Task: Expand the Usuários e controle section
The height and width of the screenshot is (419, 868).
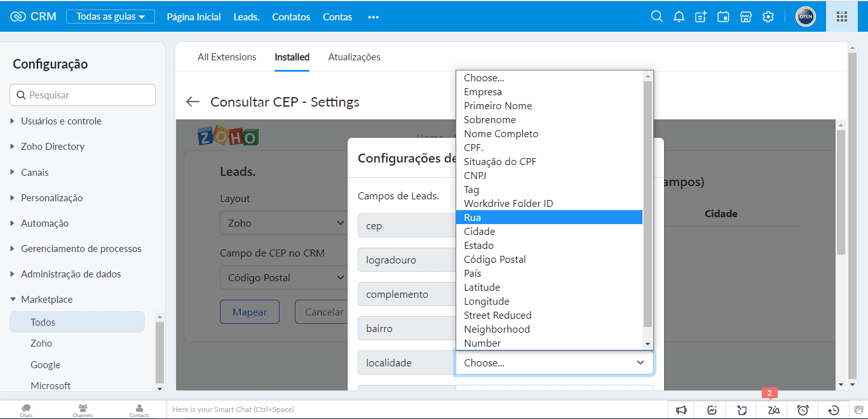Action: [x=61, y=121]
